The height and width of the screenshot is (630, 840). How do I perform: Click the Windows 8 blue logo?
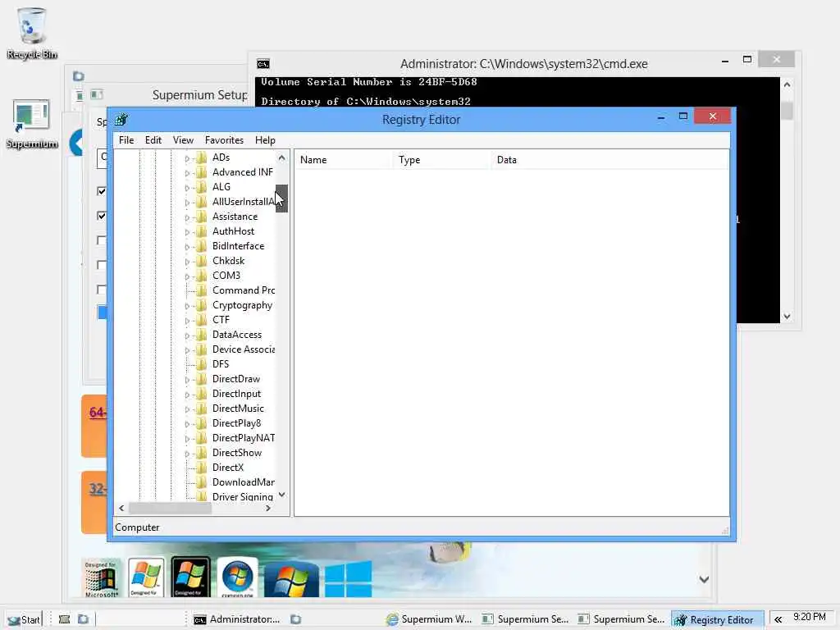pos(348,578)
